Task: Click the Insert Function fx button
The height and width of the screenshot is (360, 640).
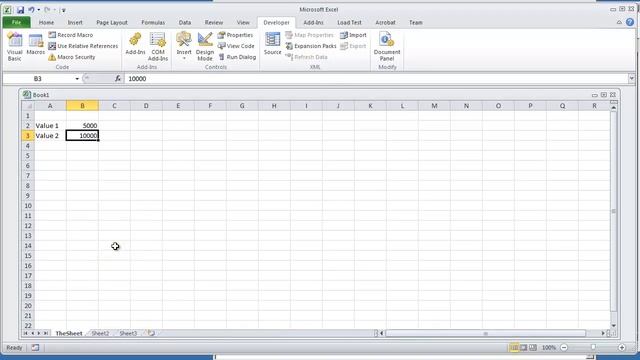Action: coord(118,78)
